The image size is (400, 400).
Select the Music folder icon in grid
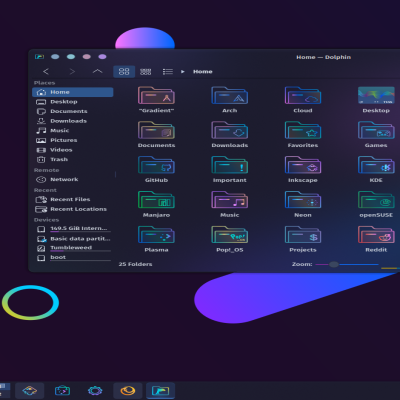click(x=230, y=200)
